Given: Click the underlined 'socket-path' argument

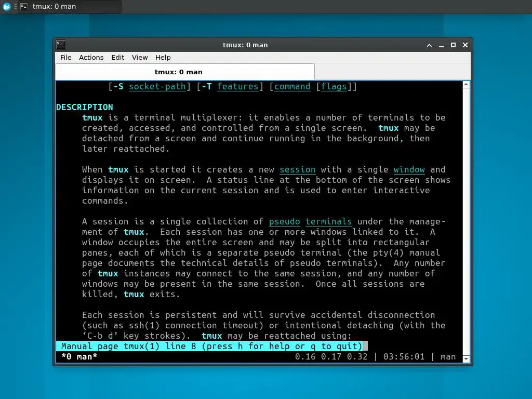Looking at the screenshot, I should coord(157,87).
